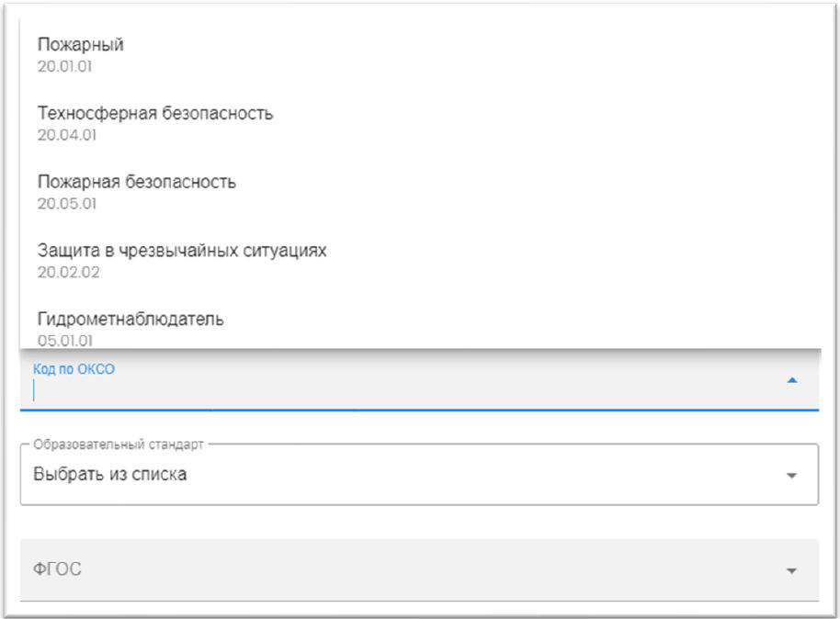840x619 pixels.
Task: Select "Защита в чрезвычайных ситуациях"
Action: pos(182,250)
